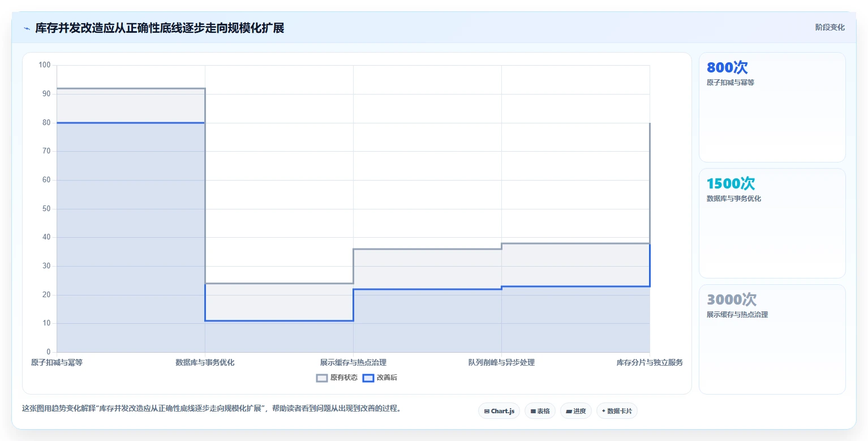Click the icon inside the 进度 tag
The height and width of the screenshot is (441, 868).
(x=569, y=412)
